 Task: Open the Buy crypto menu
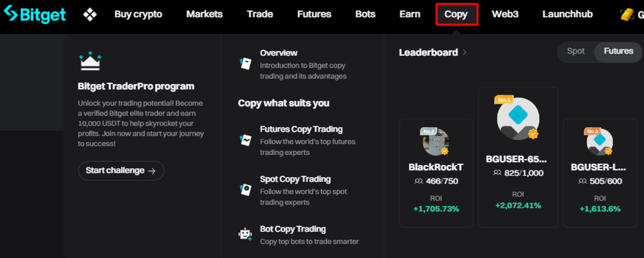point(138,14)
